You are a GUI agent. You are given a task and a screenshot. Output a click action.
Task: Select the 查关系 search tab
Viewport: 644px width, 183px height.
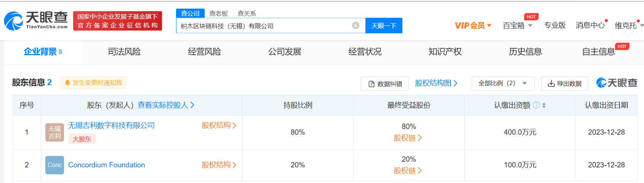pyautogui.click(x=247, y=13)
